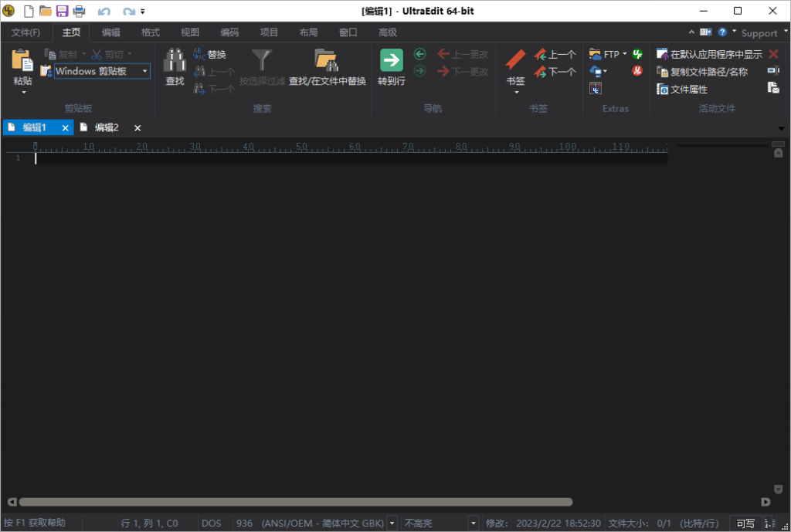This screenshot has width=791, height=532.
Task: Switch to the Layout (布局) ribbon tab
Action: pyautogui.click(x=308, y=32)
